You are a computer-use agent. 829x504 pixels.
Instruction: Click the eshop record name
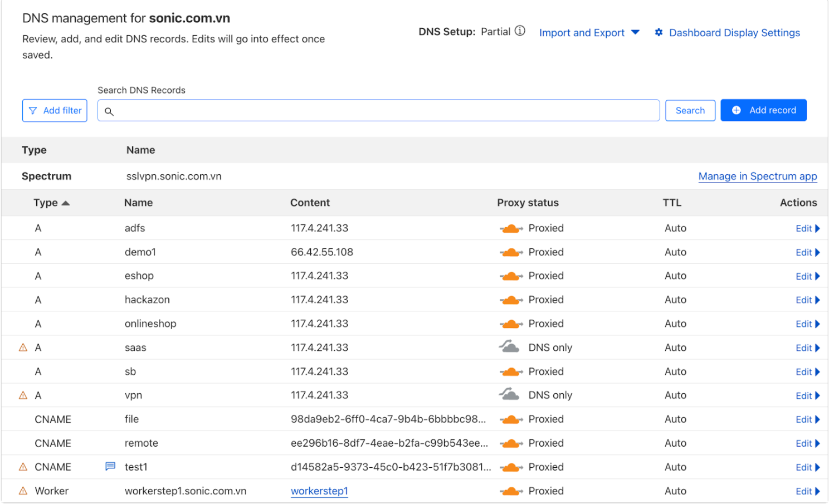click(139, 276)
